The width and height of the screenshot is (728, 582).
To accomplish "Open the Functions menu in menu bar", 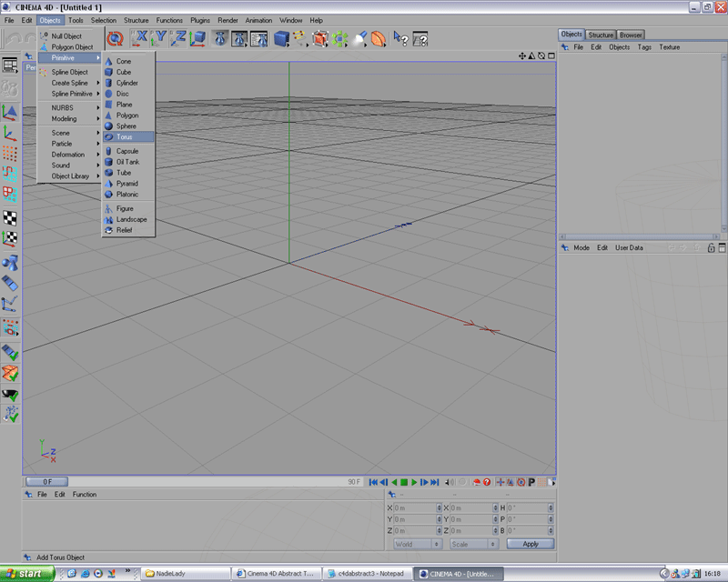I will point(169,20).
